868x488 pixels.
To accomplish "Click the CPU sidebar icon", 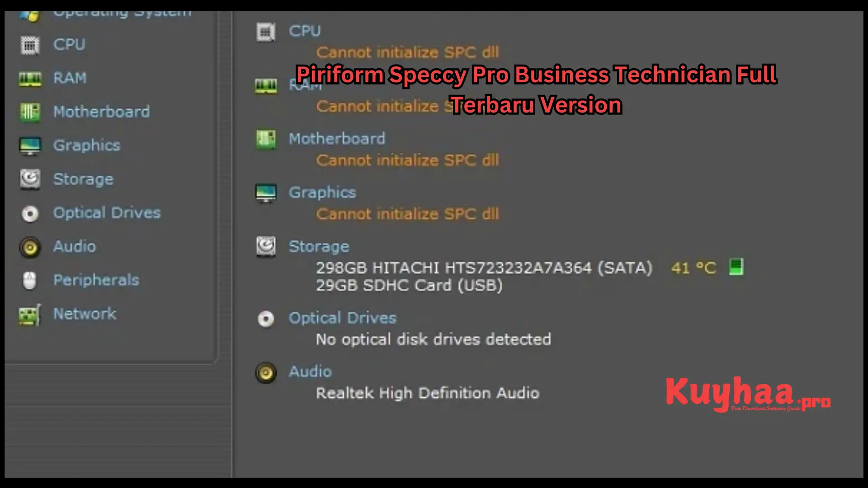I will click(30, 44).
